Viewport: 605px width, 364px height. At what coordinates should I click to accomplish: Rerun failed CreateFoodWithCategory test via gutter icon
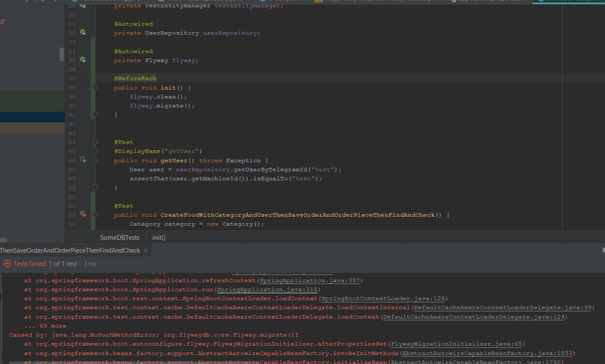point(83,214)
